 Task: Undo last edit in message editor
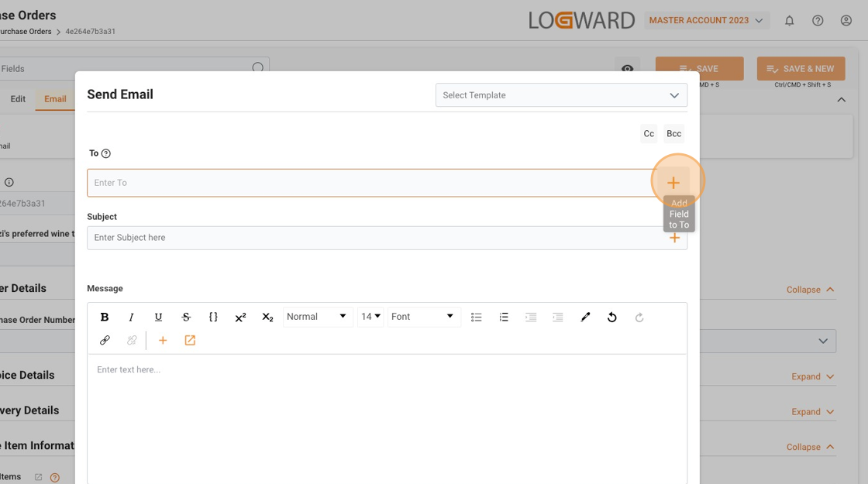(x=612, y=317)
